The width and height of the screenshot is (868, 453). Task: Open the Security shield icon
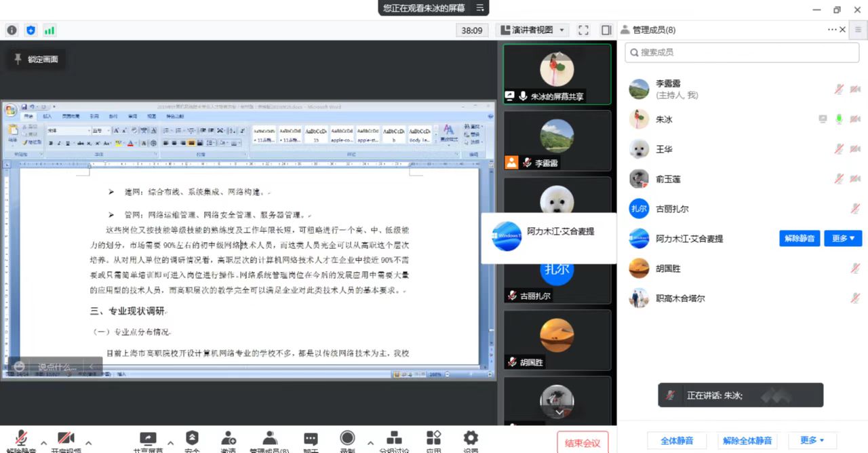tap(192, 439)
